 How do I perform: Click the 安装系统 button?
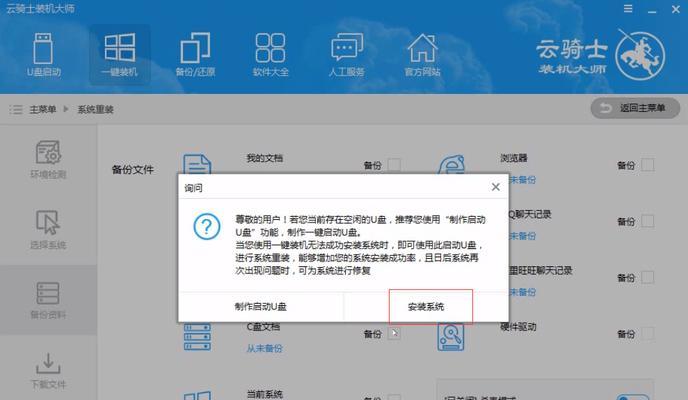pos(426,307)
